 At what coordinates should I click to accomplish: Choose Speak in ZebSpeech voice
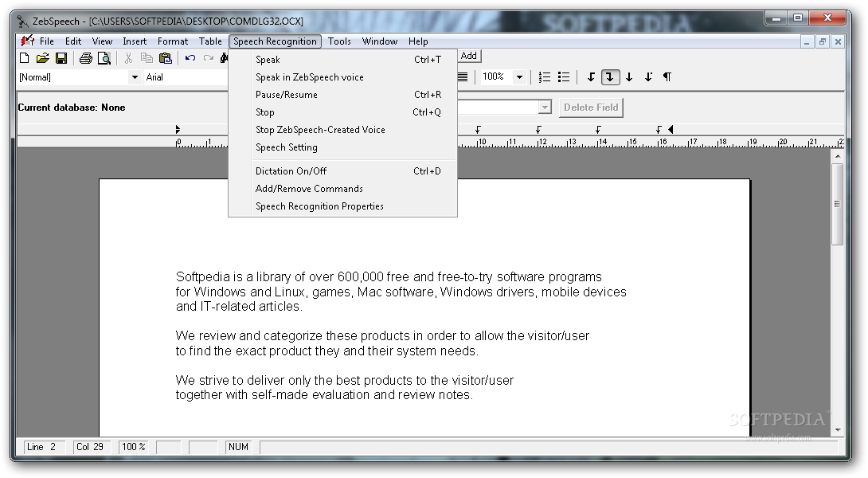pos(342,77)
